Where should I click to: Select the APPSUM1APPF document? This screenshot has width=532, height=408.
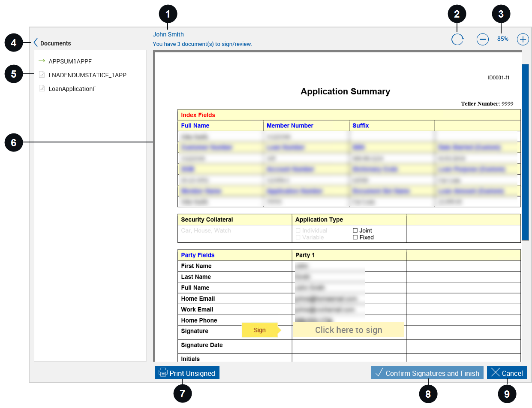click(70, 61)
